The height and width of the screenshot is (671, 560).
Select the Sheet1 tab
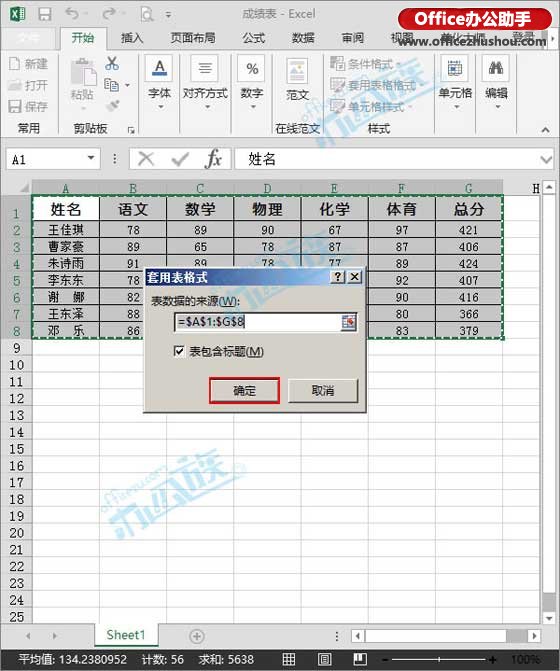click(x=126, y=635)
